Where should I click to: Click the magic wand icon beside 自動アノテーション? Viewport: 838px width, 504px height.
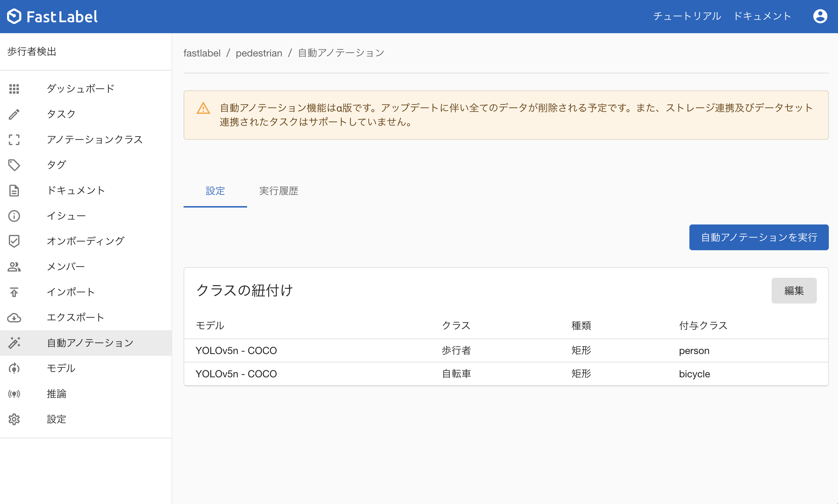point(14,343)
